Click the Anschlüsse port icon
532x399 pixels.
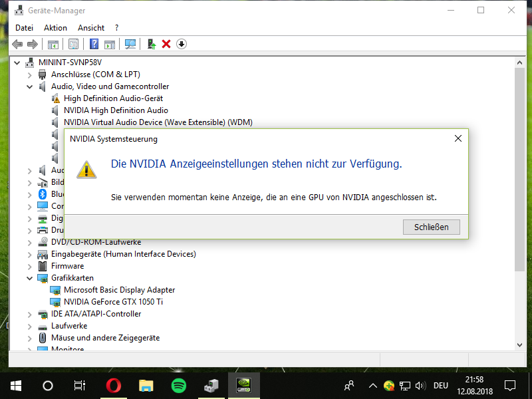pos(42,74)
